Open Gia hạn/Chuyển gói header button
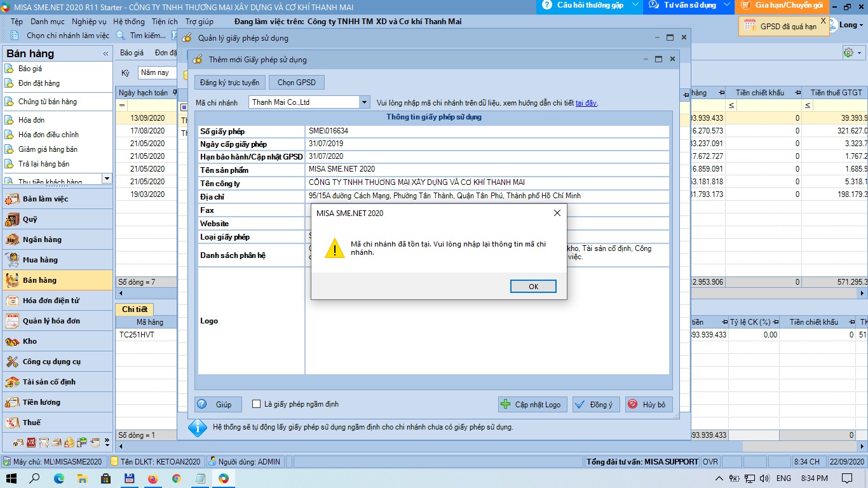 (x=782, y=5)
